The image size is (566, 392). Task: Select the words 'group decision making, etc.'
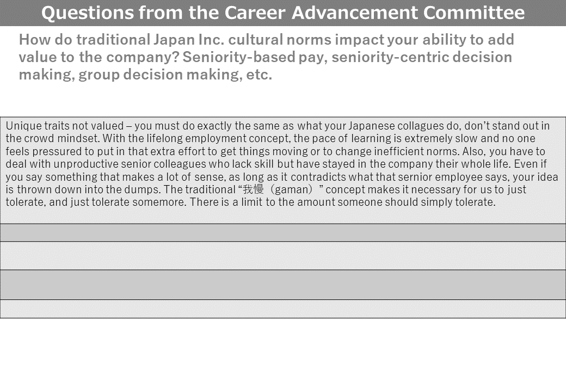click(175, 75)
